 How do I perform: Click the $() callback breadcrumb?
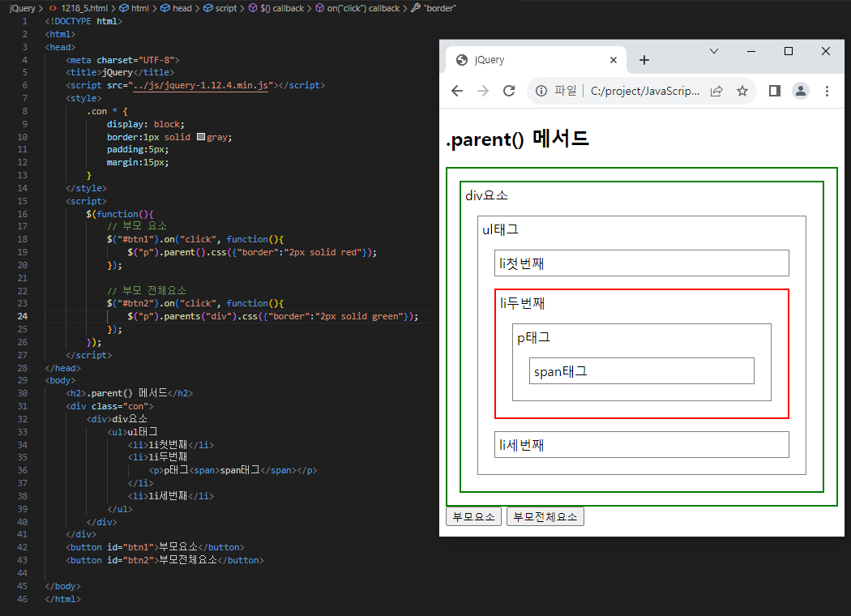pyautogui.click(x=276, y=8)
